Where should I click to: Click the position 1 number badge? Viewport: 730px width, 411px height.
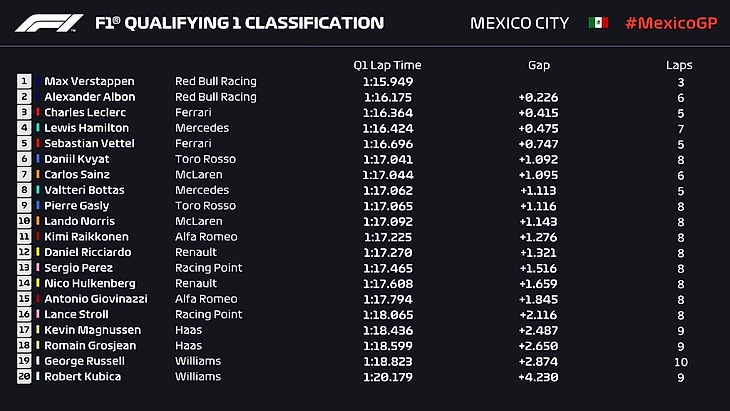(24, 81)
